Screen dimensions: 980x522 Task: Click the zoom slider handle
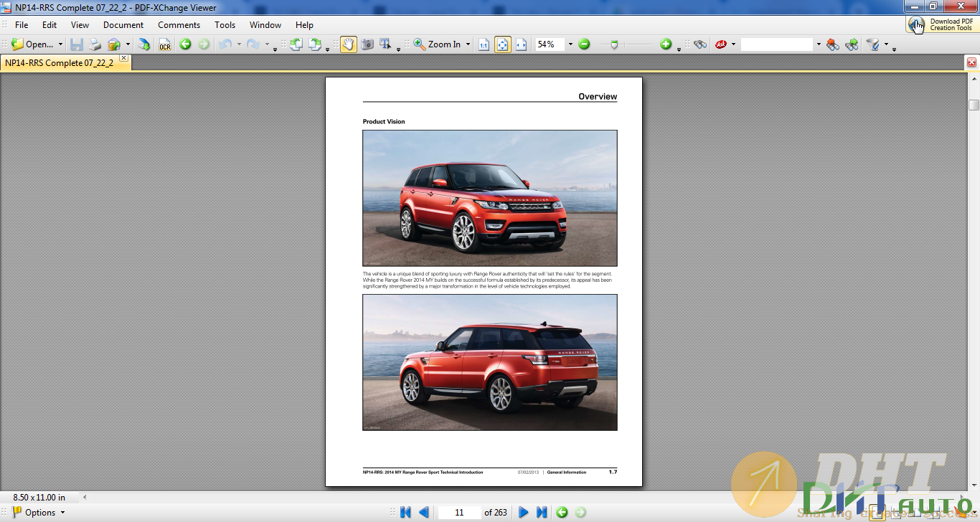[614, 44]
